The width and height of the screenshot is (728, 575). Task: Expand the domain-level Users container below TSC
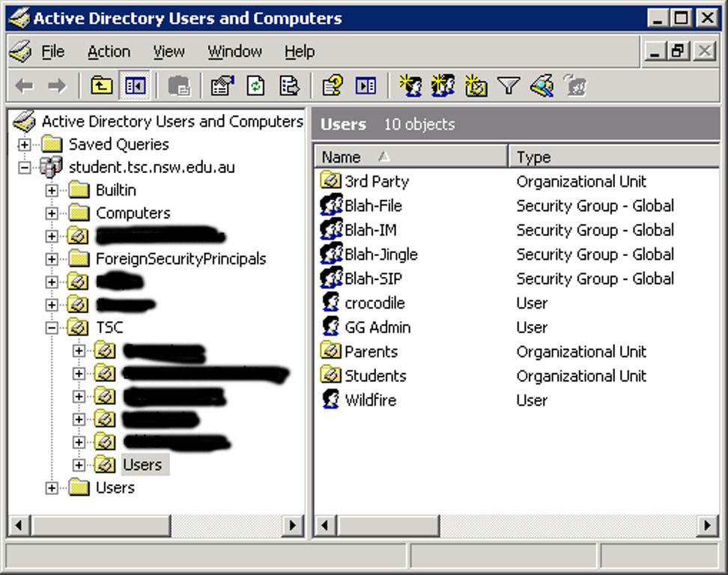pyautogui.click(x=52, y=487)
